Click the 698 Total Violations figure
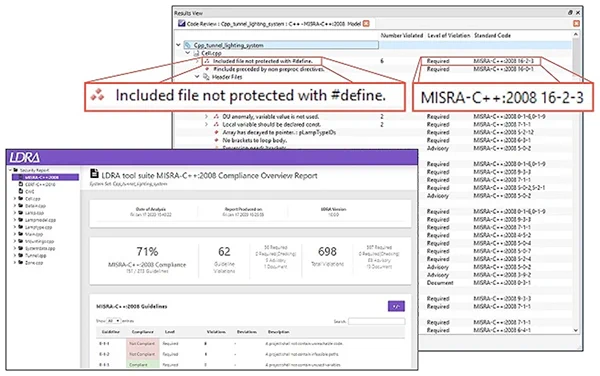600x376 pixels. (x=327, y=252)
